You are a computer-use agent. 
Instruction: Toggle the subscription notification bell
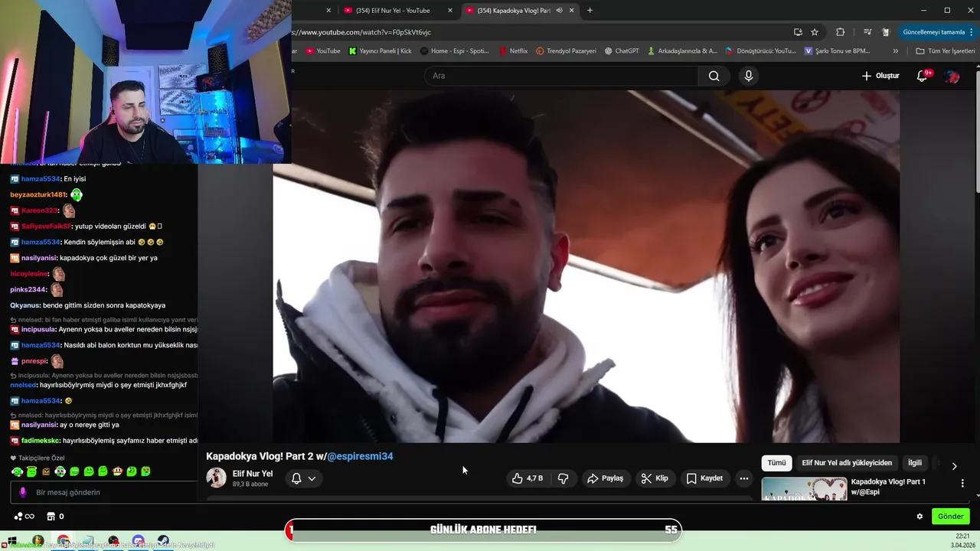[296, 478]
